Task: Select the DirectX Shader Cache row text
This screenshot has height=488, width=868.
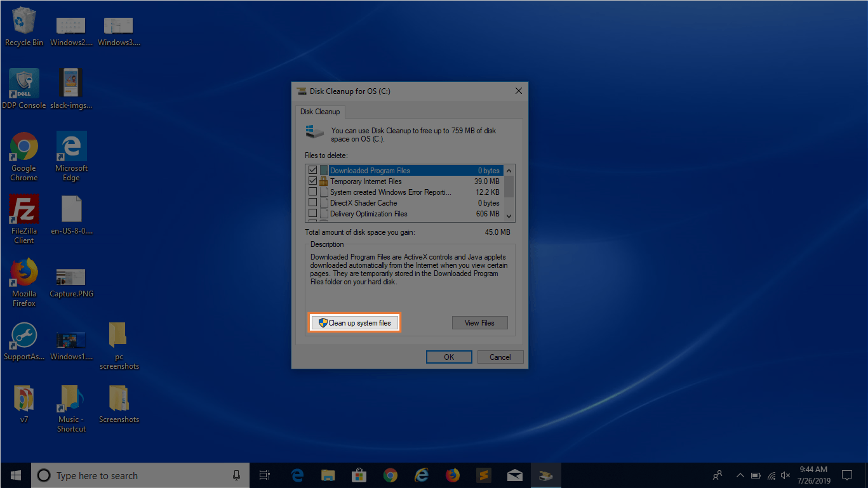Action: [363, 203]
